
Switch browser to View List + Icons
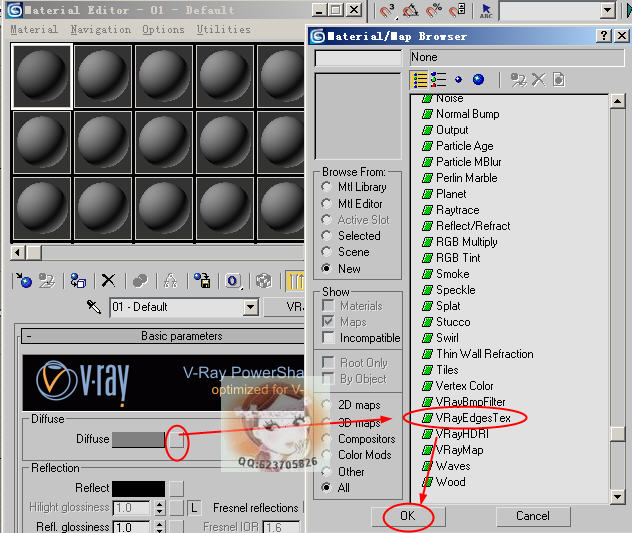(x=438, y=79)
